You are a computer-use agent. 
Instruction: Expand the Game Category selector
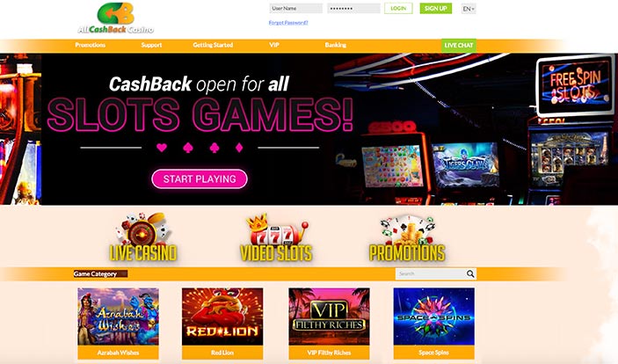click(x=100, y=273)
